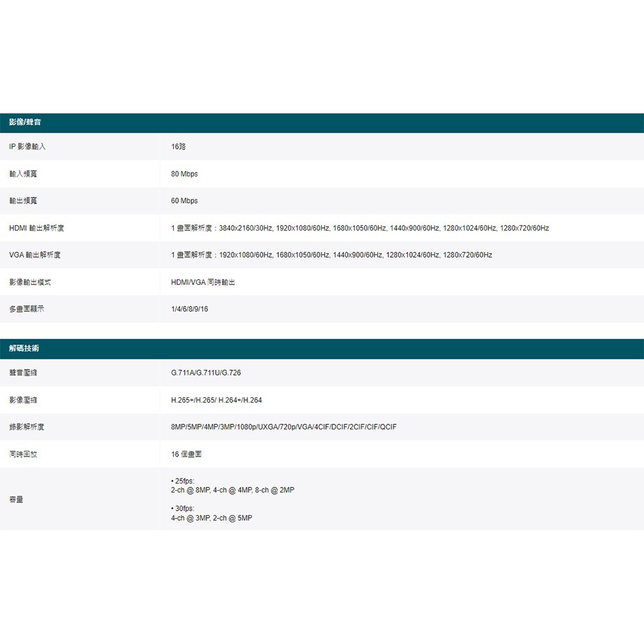Click the 16 個畫面 playback value
The image size is (644, 644).
(187, 454)
